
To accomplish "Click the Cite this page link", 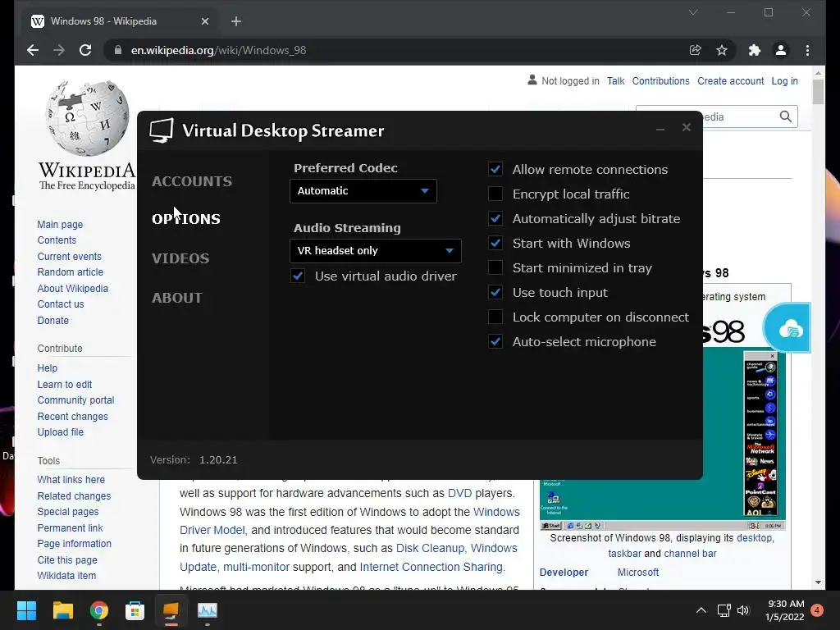I will tap(67, 559).
